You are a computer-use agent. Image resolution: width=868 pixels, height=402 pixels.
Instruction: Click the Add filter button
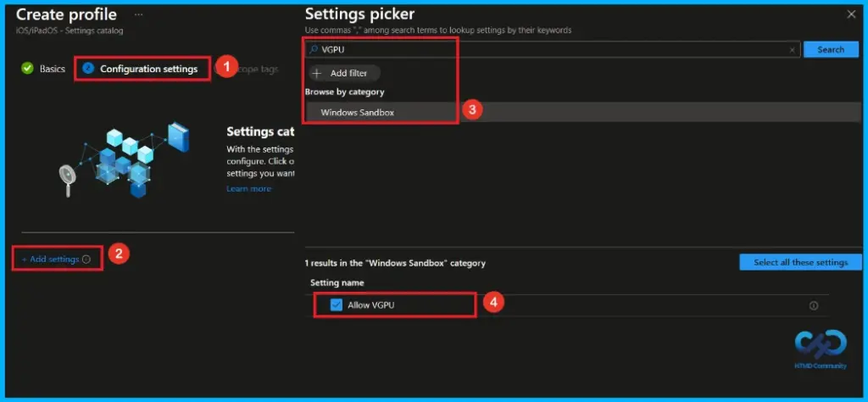click(344, 73)
